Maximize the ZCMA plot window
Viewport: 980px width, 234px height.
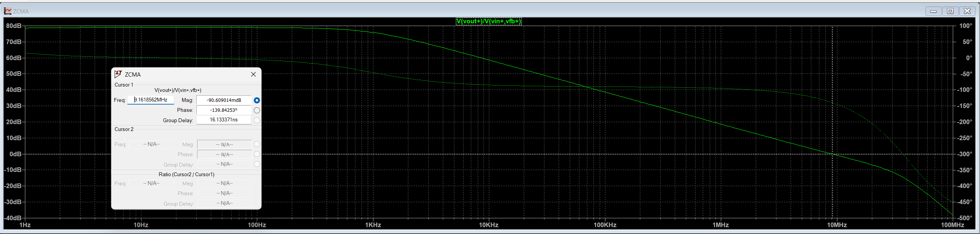click(950, 11)
